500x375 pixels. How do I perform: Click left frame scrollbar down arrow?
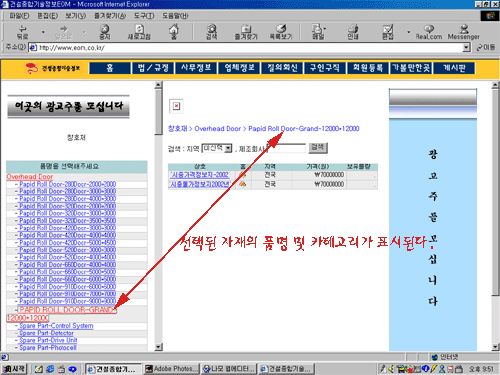pyautogui.click(x=158, y=347)
